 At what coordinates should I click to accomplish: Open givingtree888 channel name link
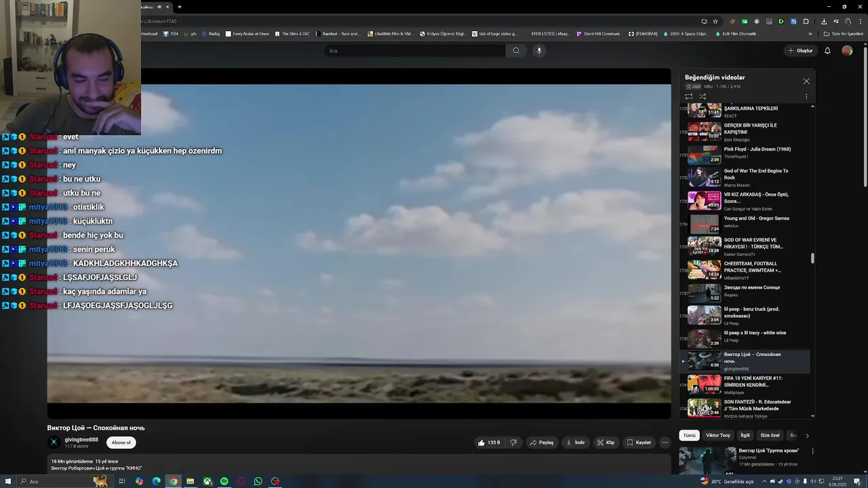[81, 440]
